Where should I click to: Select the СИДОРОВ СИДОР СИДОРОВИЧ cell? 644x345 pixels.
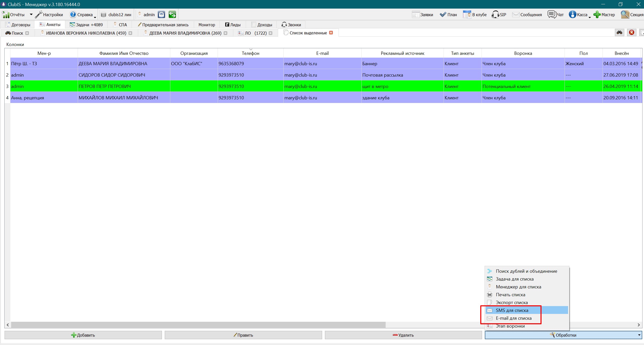coord(124,75)
